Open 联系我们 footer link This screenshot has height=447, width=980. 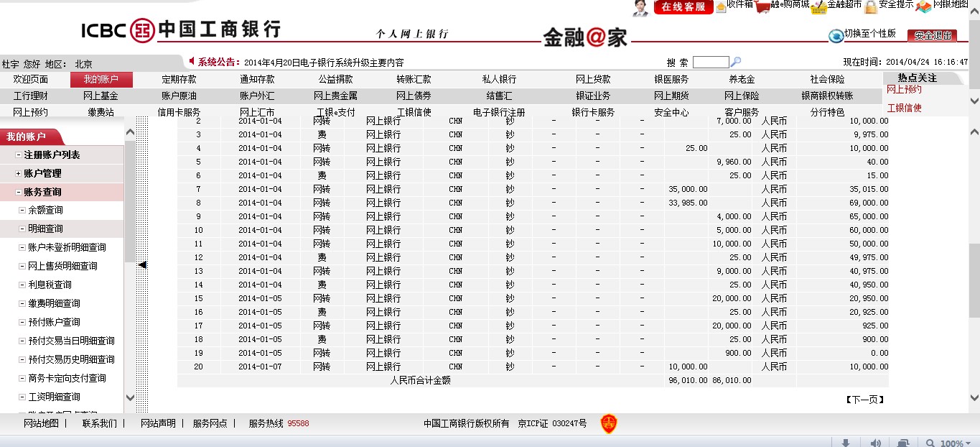point(99,423)
